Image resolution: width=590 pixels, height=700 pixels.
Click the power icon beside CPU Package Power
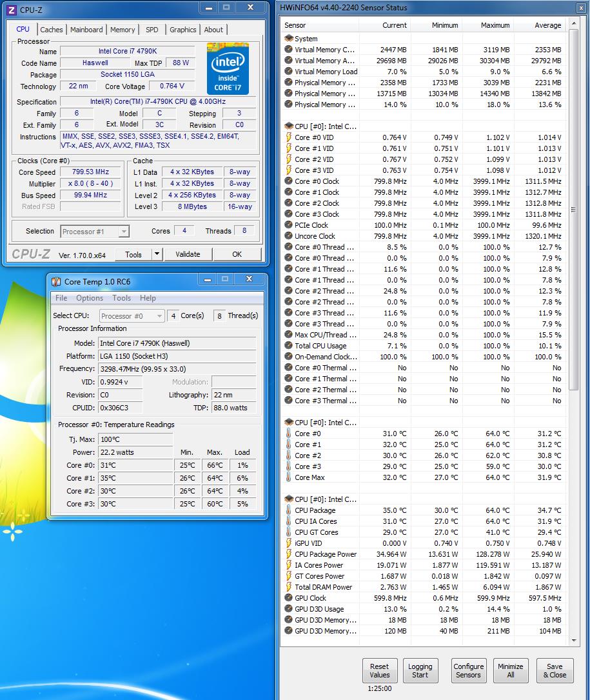tap(289, 554)
